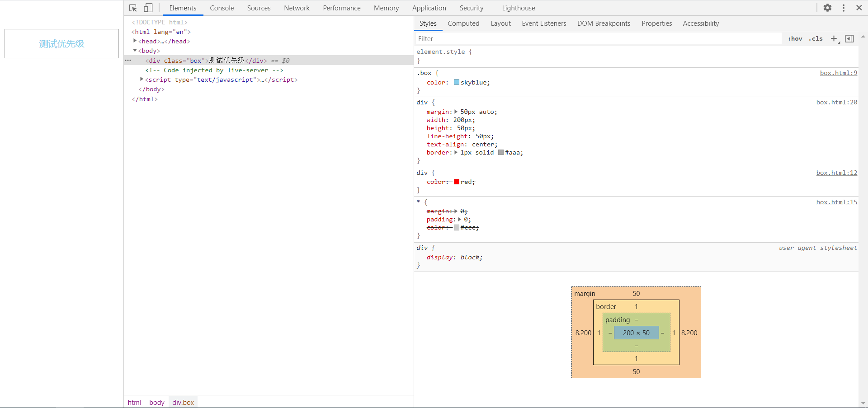This screenshot has height=408, width=868.
Task: Switch to the Computed tab
Action: tap(463, 23)
